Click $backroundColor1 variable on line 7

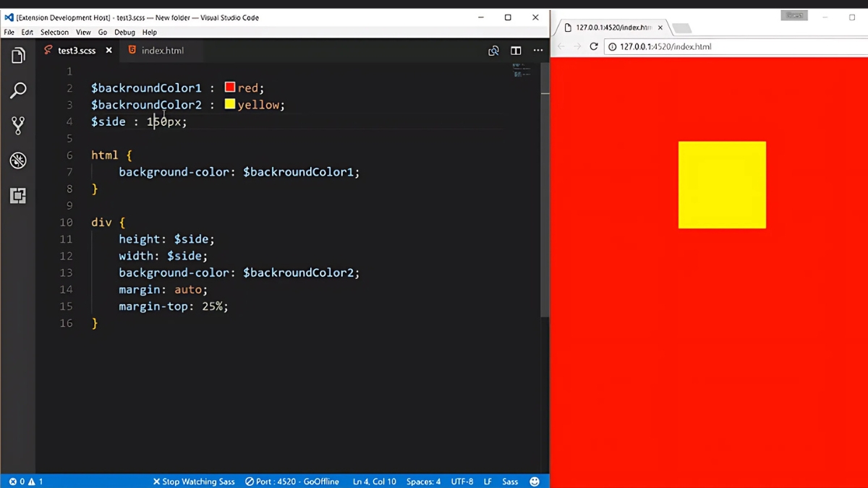coord(298,172)
